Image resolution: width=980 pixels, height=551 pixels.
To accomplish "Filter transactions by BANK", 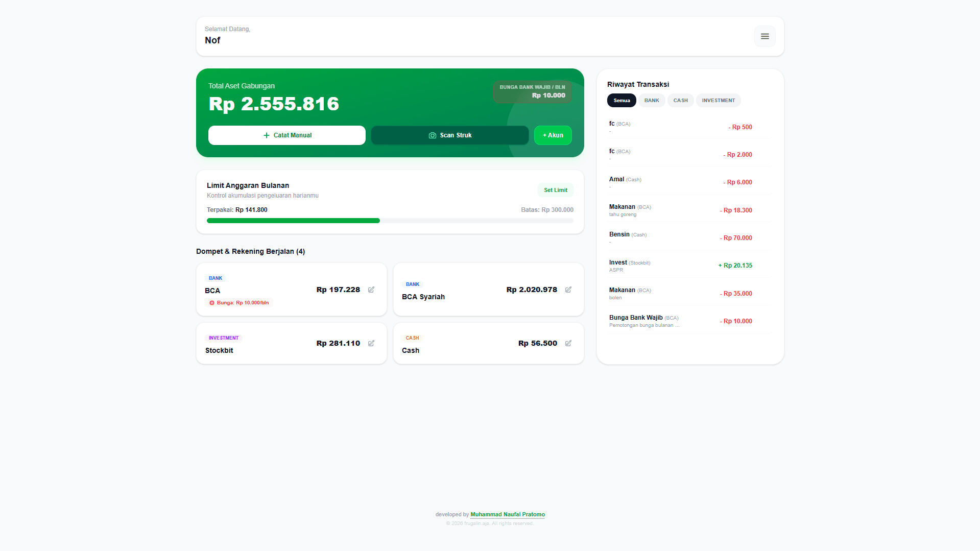I will [652, 101].
